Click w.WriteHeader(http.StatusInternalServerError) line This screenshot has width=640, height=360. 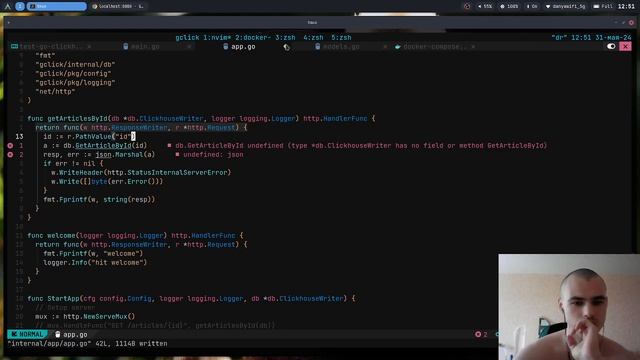[x=141, y=172]
